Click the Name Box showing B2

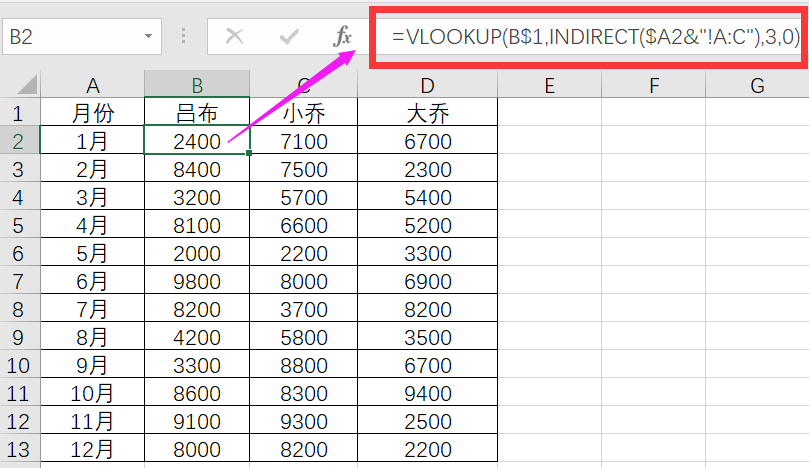point(82,36)
